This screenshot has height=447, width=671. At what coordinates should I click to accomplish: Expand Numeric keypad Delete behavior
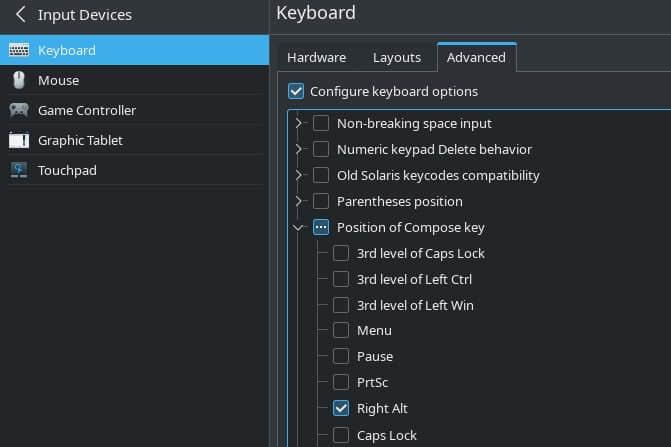click(x=299, y=149)
